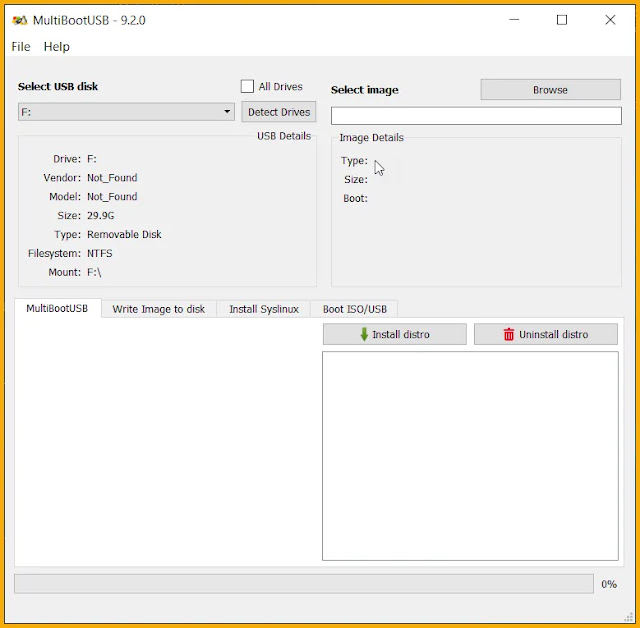Maximize the MultiBootUSB window

click(562, 20)
